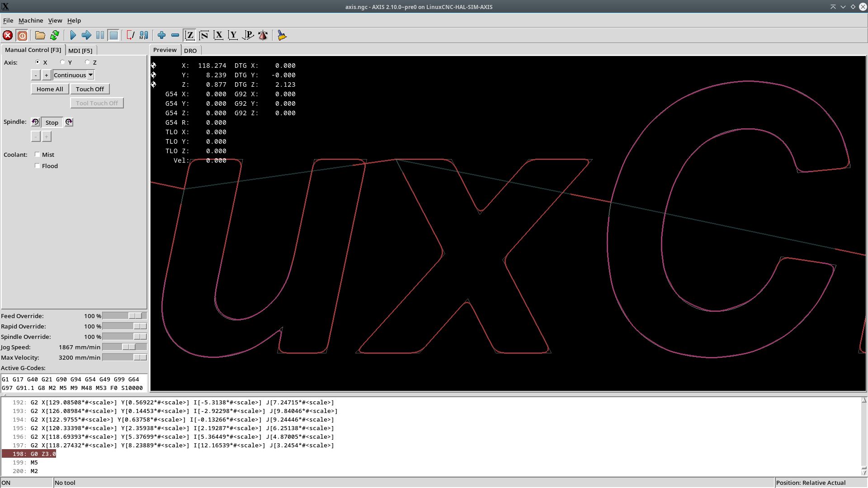Select the Y front view icon
Screen dimensions: 868x488
233,35
